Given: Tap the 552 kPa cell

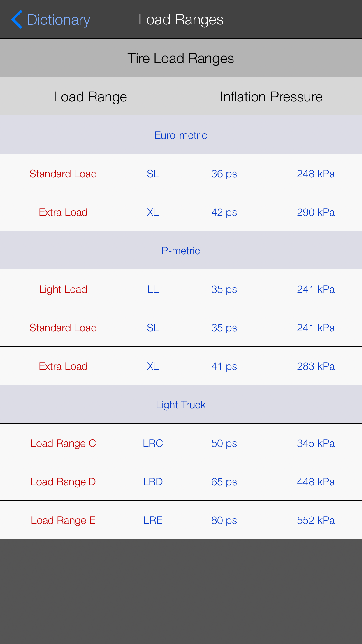Looking at the screenshot, I should pyautogui.click(x=316, y=520).
